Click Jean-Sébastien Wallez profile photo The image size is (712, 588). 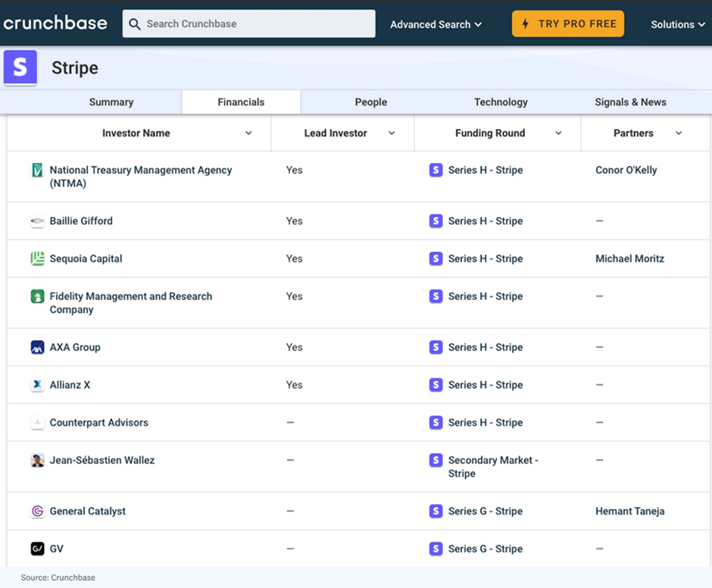pyautogui.click(x=37, y=460)
